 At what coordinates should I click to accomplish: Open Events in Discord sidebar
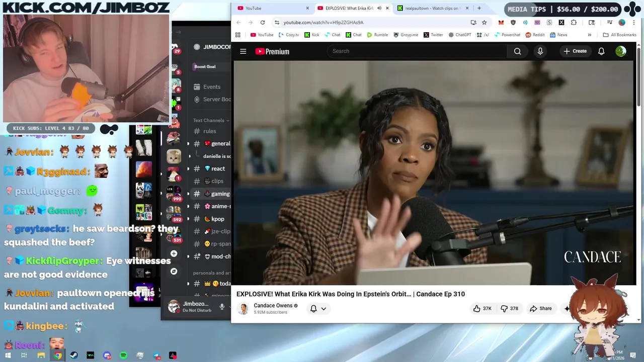tap(207, 87)
